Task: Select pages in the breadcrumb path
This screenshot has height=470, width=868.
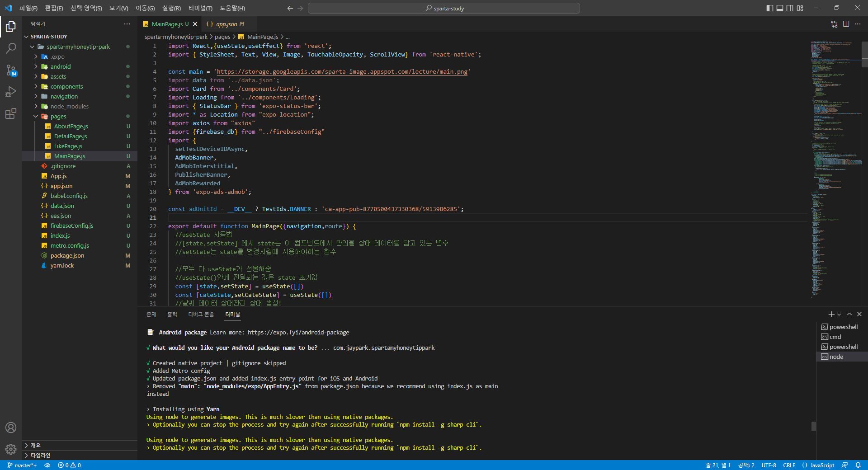Action: point(222,37)
